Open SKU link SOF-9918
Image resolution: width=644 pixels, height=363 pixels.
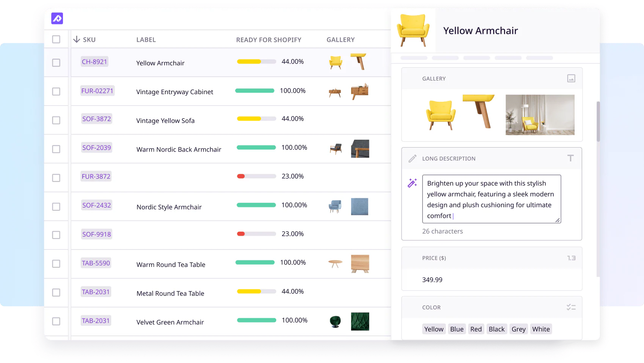click(97, 234)
